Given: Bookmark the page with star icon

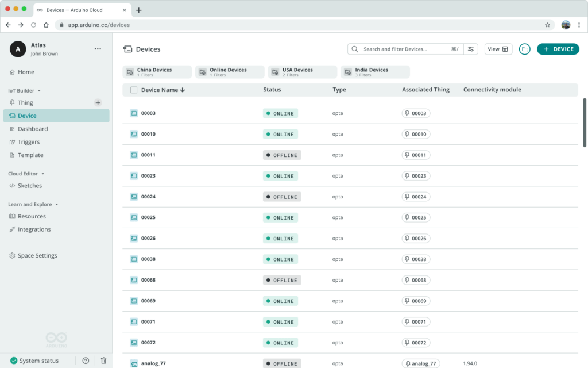Looking at the screenshot, I should [547, 25].
